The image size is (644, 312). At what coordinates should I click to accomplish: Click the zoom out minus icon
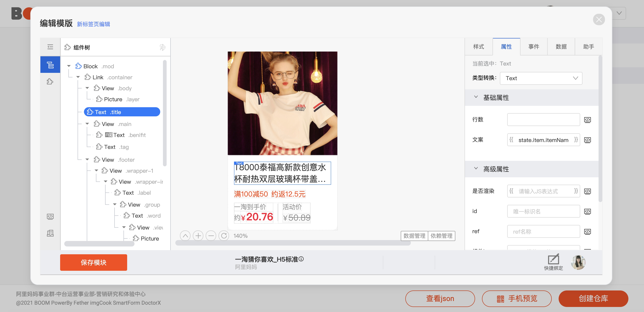click(211, 236)
